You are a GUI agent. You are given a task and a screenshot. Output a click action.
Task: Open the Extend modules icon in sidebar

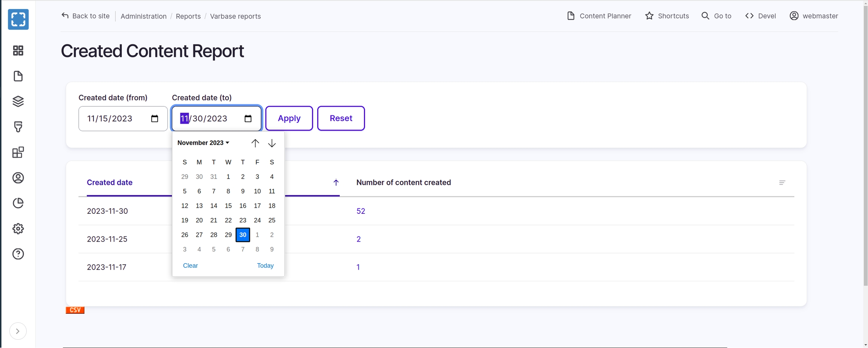(18, 152)
